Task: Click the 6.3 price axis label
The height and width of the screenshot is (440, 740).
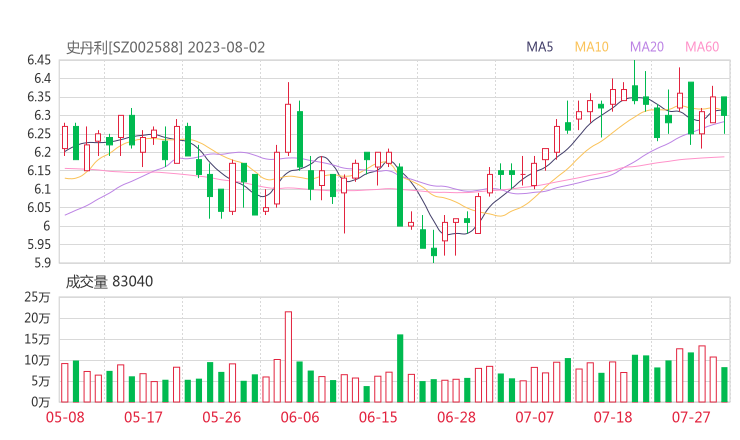Action: click(42, 116)
